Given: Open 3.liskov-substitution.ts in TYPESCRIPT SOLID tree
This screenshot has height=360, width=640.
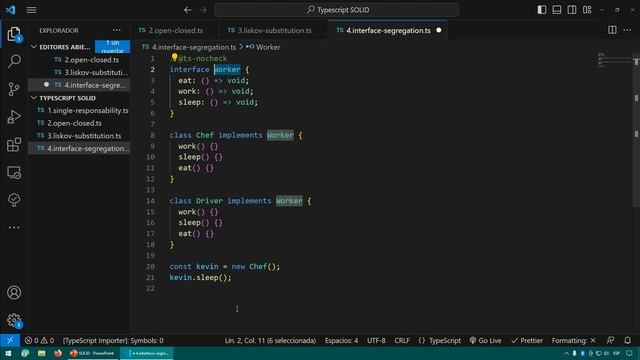Looking at the screenshot, I should [79, 136].
